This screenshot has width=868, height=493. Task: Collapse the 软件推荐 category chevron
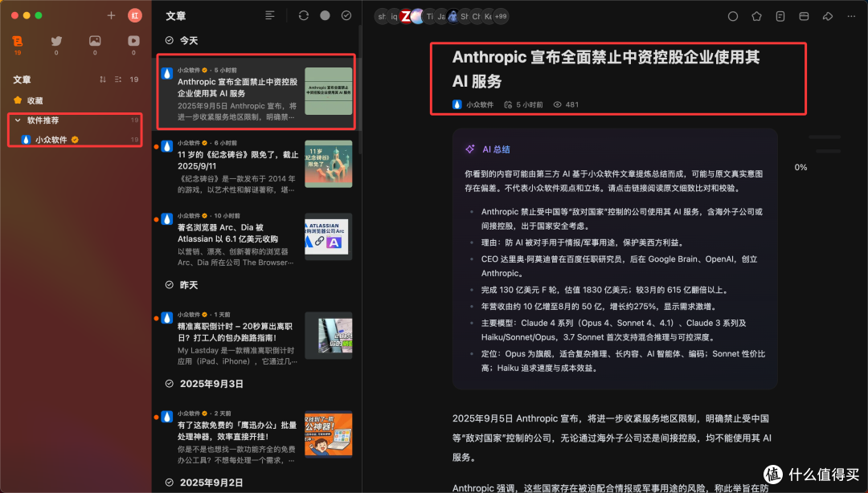coord(18,120)
